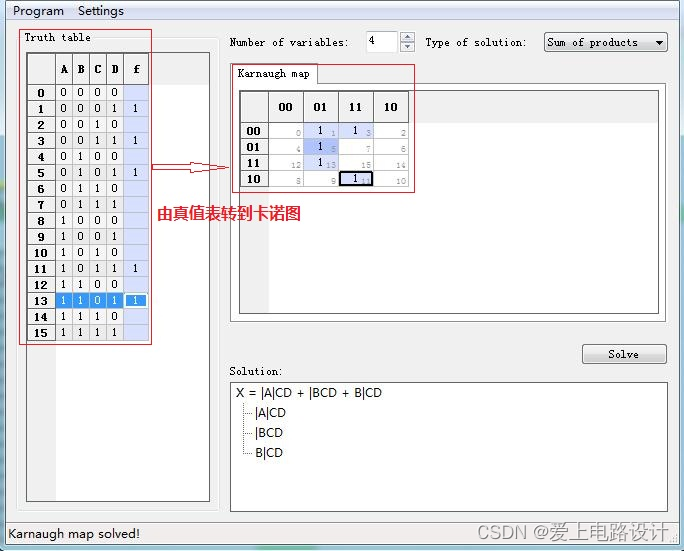Toggle the f value in truth table row 0
This screenshot has width=684, height=551.
click(x=135, y=93)
